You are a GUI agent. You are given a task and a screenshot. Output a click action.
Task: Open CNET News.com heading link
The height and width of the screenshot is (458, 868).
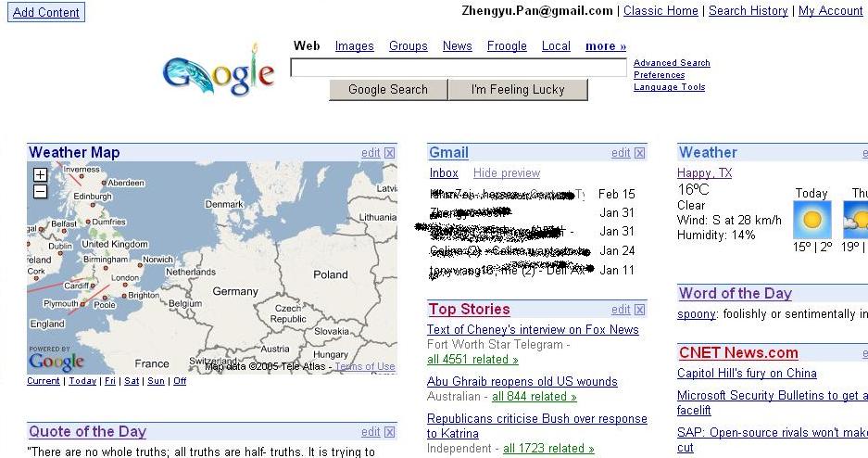[x=738, y=353]
